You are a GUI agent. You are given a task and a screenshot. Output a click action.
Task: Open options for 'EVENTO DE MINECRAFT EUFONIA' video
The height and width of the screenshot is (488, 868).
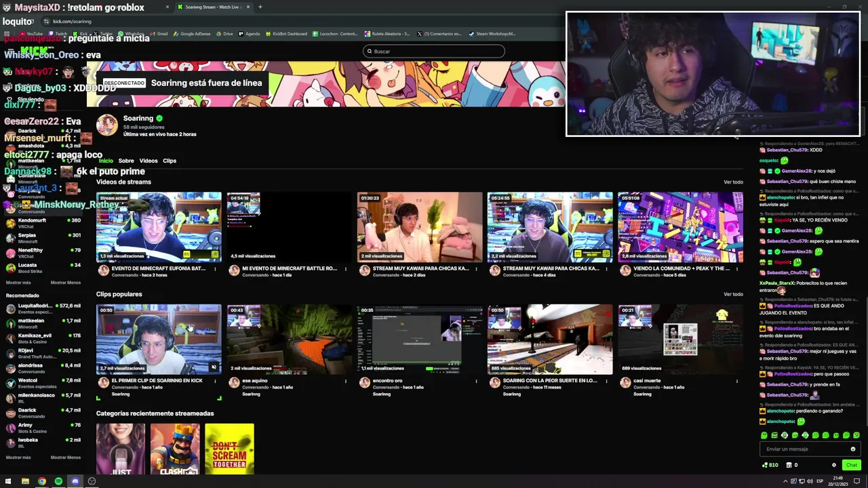pos(215,268)
